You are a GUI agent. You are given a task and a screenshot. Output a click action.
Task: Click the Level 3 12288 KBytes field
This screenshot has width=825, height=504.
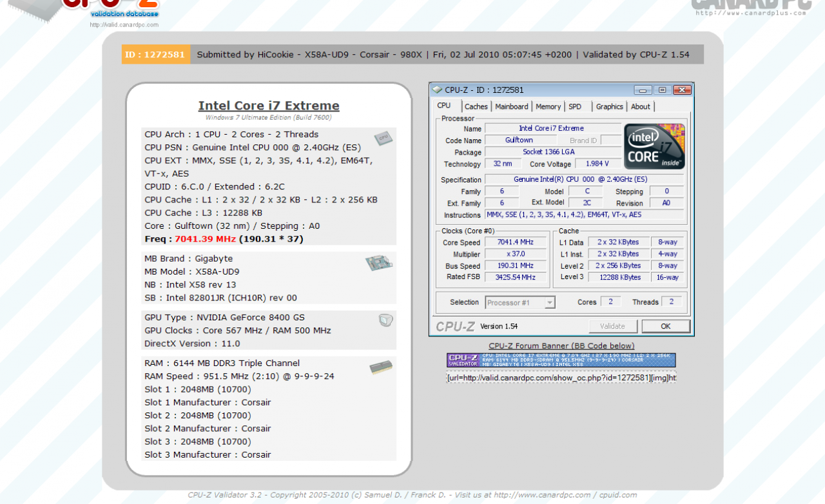[x=618, y=277]
